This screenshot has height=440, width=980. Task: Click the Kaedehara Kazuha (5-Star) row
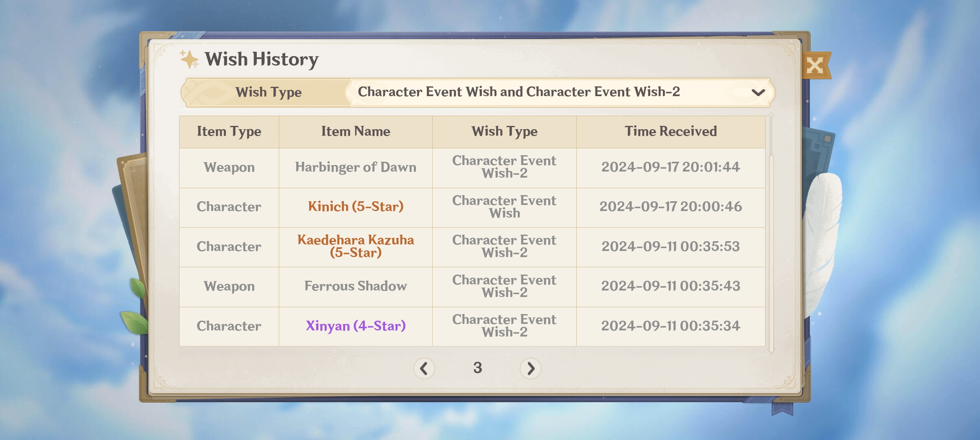355,246
